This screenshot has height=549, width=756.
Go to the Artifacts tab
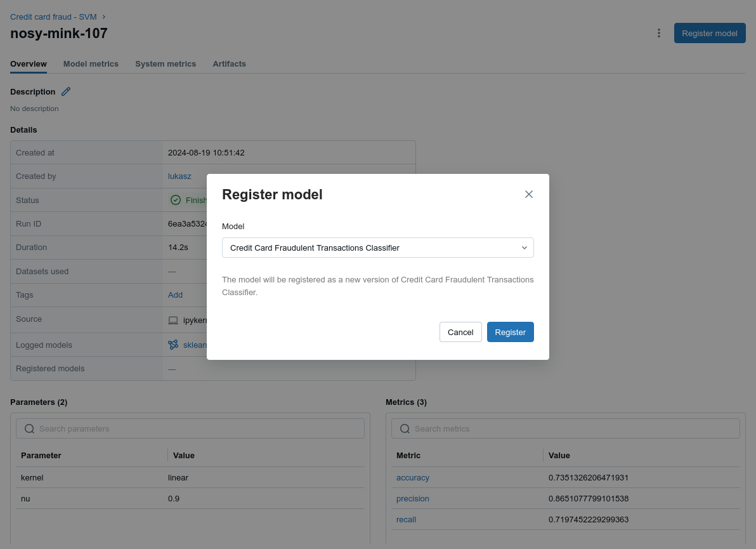(x=229, y=63)
